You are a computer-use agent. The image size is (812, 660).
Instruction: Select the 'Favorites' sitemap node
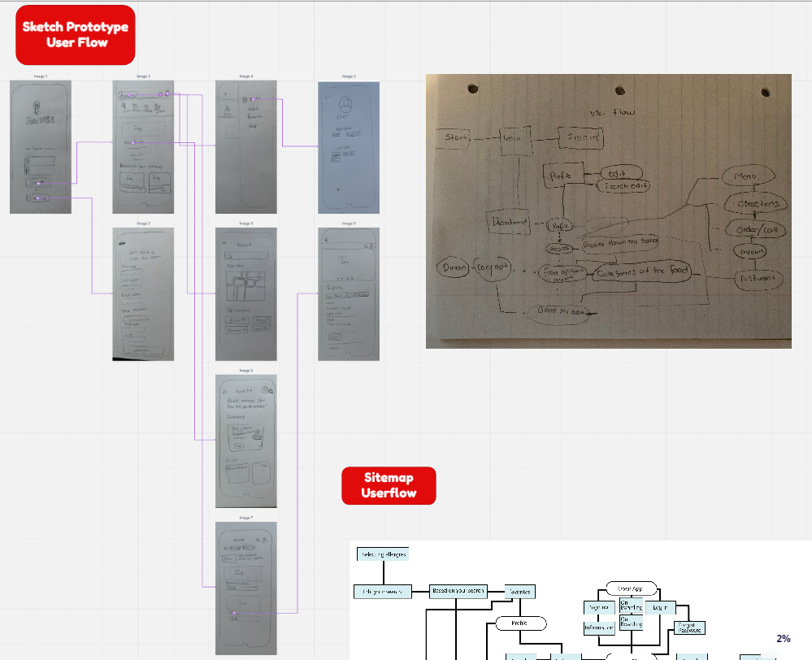(520, 592)
